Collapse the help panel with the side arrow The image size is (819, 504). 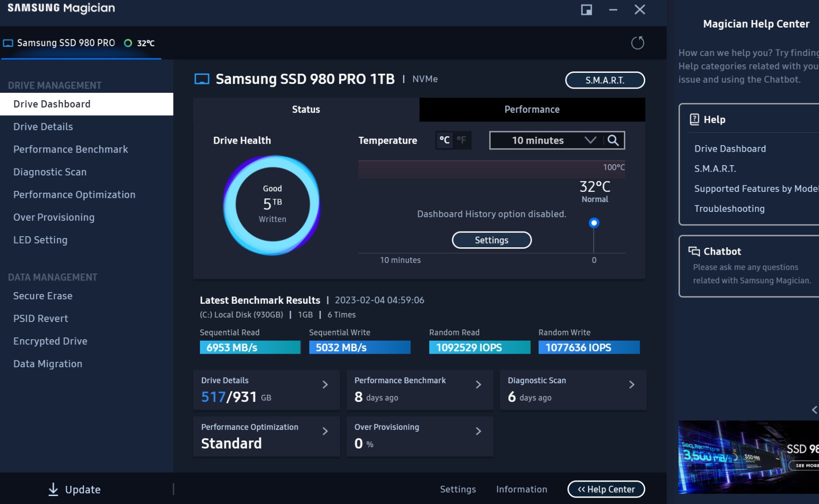click(814, 410)
